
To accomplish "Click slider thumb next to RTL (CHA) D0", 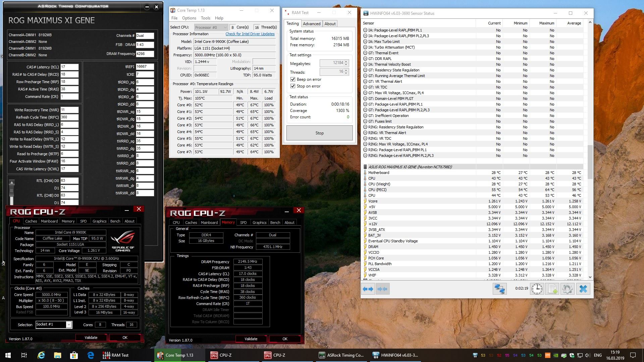I will [x=12, y=190].
